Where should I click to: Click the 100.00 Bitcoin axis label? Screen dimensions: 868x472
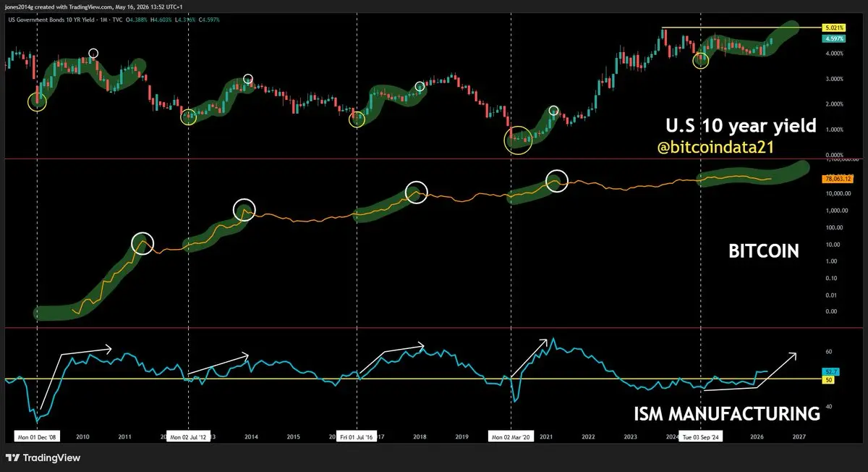[833, 227]
